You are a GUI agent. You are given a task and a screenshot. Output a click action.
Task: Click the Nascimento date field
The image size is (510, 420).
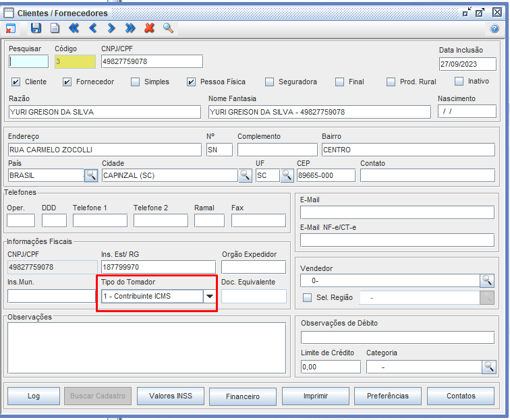point(467,111)
